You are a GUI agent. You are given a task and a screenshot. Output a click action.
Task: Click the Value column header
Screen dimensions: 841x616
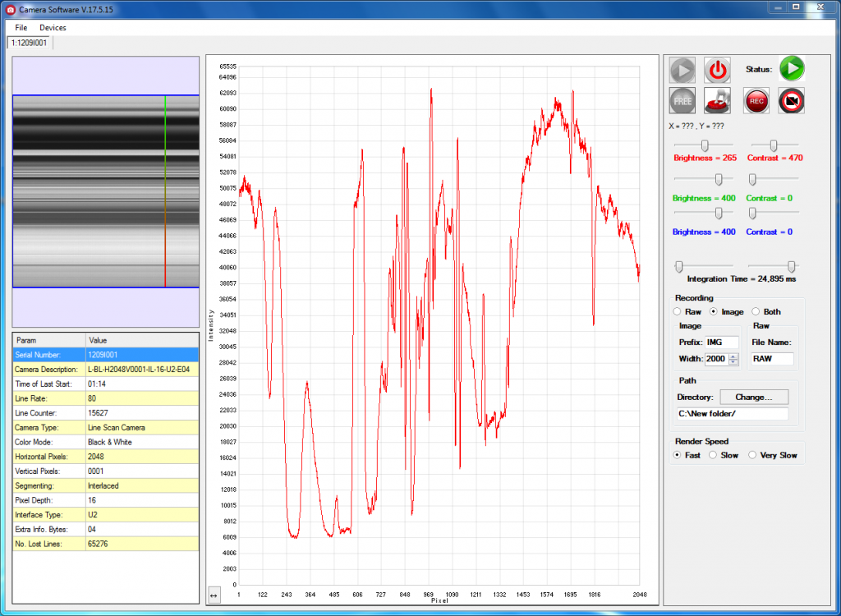point(142,340)
